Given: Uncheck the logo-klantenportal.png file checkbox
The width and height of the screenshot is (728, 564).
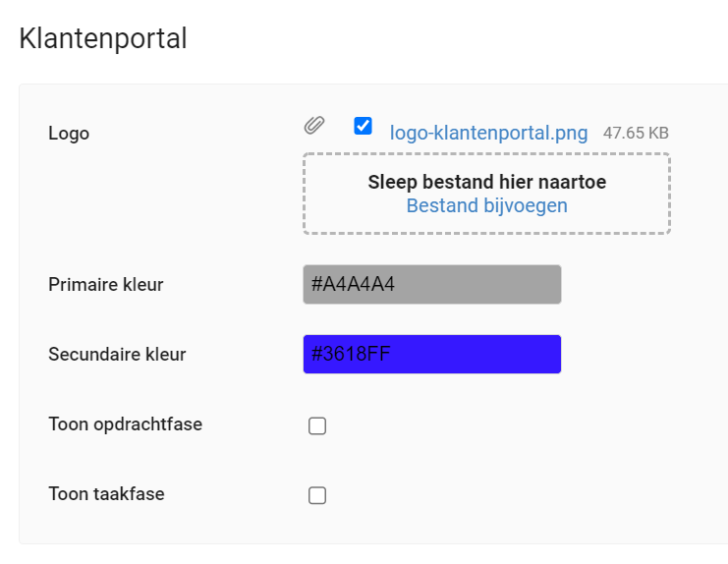Looking at the screenshot, I should click(363, 126).
